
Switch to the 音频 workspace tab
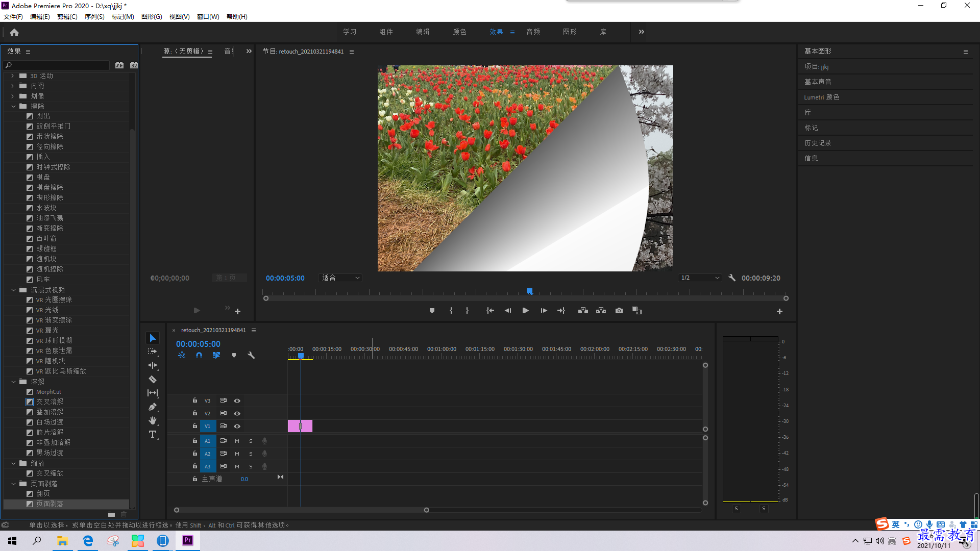coord(533,32)
